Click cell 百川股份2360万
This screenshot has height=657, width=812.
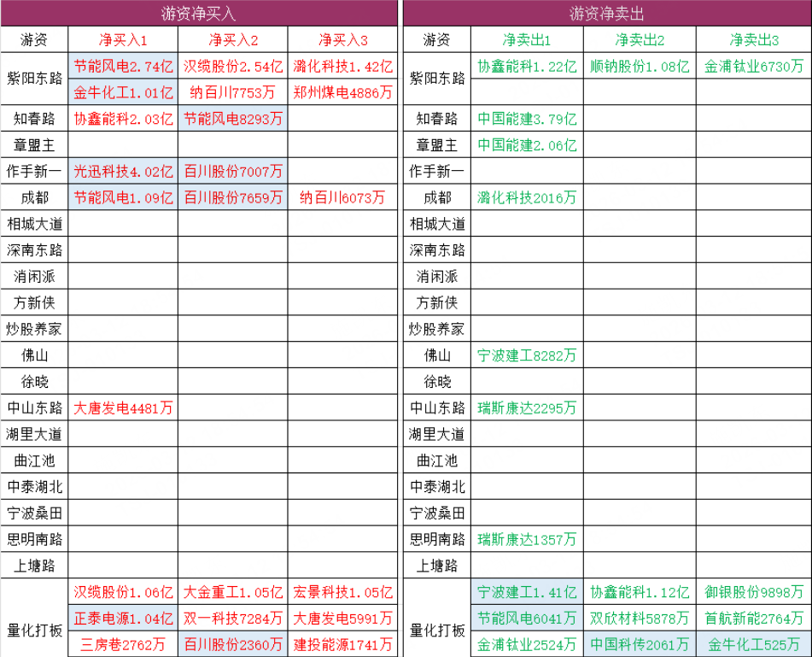click(x=233, y=644)
